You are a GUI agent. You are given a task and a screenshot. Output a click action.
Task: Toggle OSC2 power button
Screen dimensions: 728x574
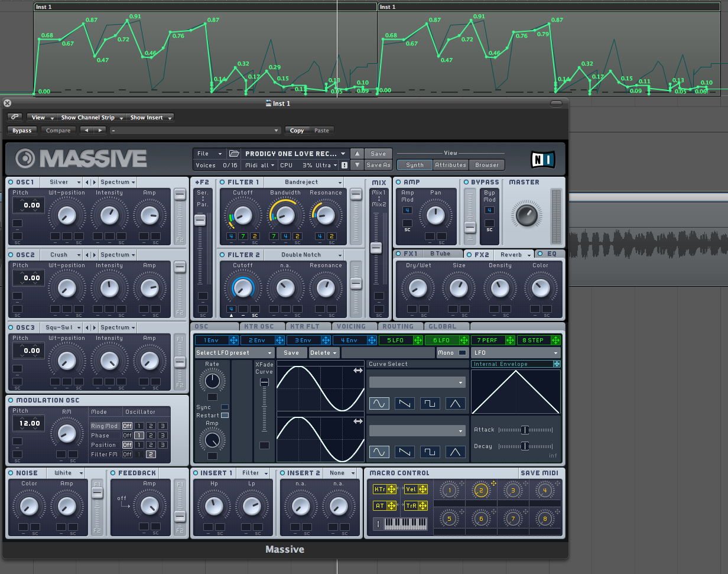(x=11, y=255)
